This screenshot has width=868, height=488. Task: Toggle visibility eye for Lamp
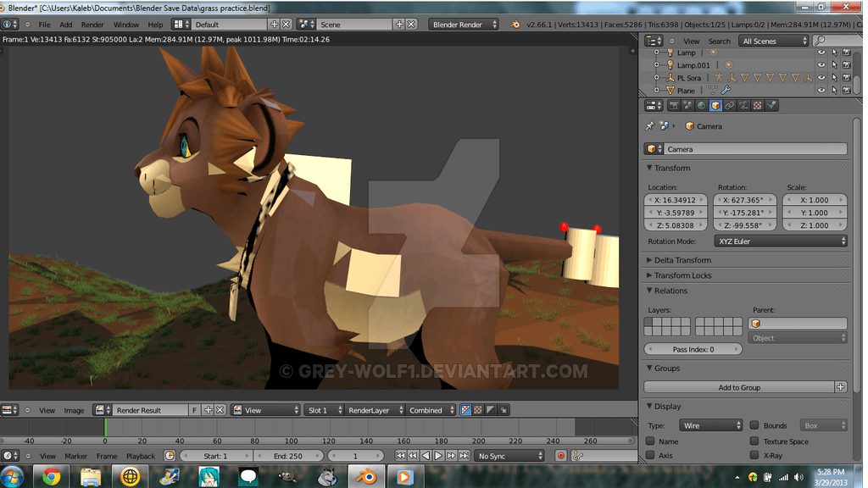pos(821,53)
